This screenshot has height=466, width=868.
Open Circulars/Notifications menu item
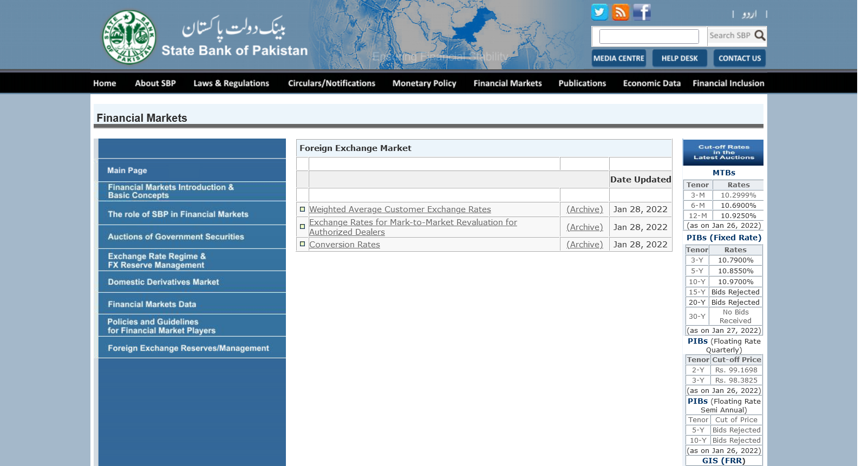coord(331,83)
